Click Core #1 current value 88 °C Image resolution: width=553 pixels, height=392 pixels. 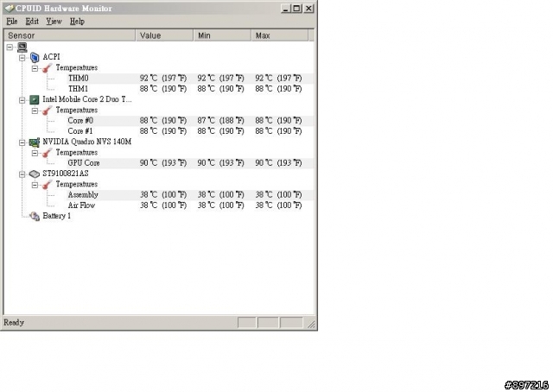163,131
